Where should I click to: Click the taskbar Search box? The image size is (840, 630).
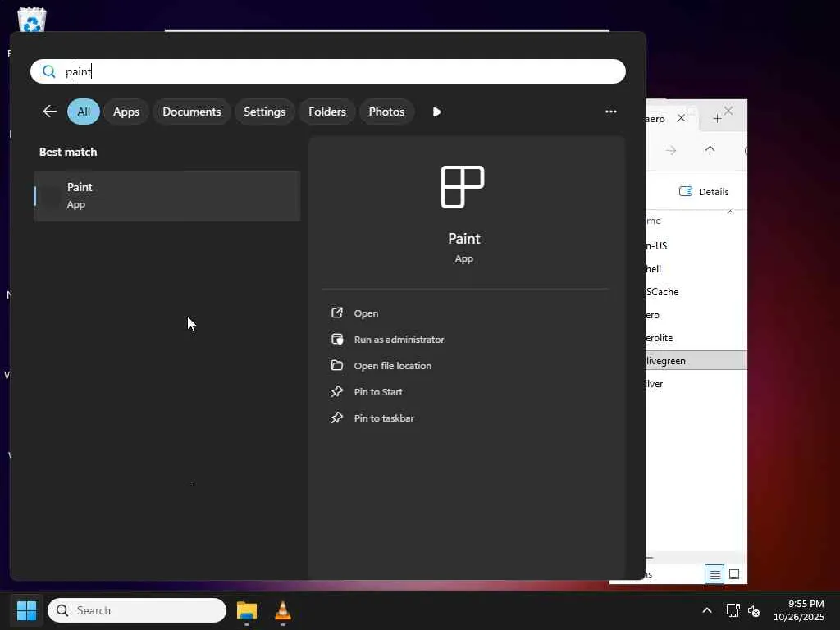pos(137,610)
